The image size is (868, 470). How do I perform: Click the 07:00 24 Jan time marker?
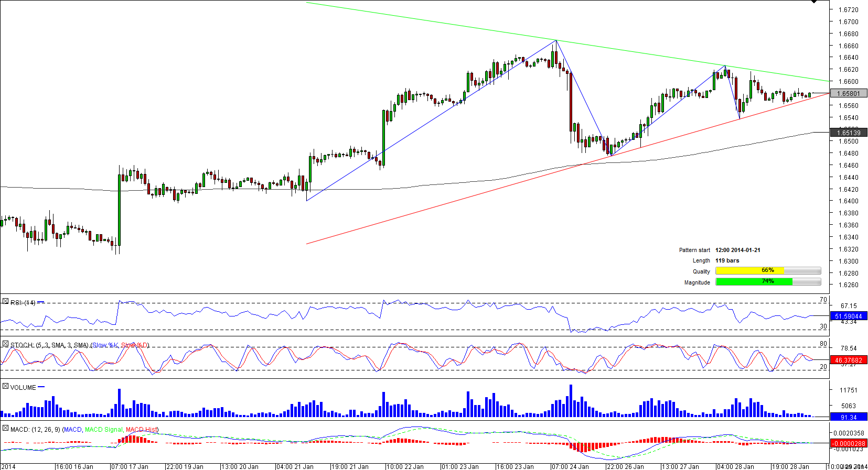(570, 466)
